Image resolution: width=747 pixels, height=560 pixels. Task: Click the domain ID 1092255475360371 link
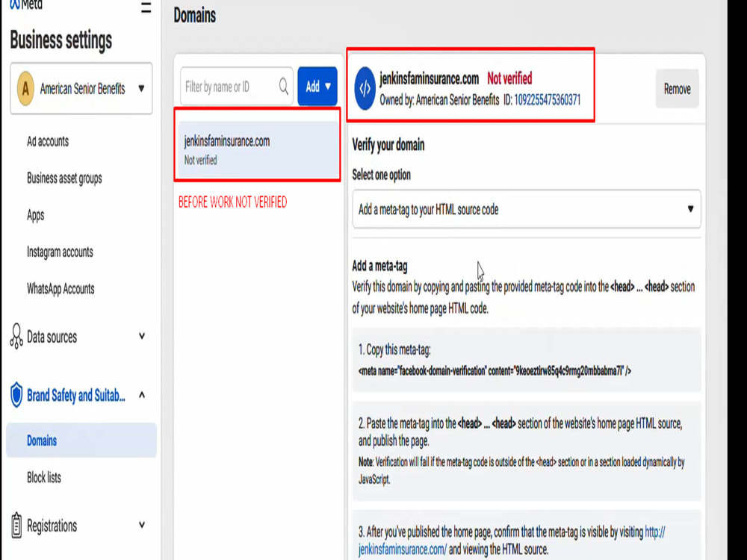(x=548, y=100)
